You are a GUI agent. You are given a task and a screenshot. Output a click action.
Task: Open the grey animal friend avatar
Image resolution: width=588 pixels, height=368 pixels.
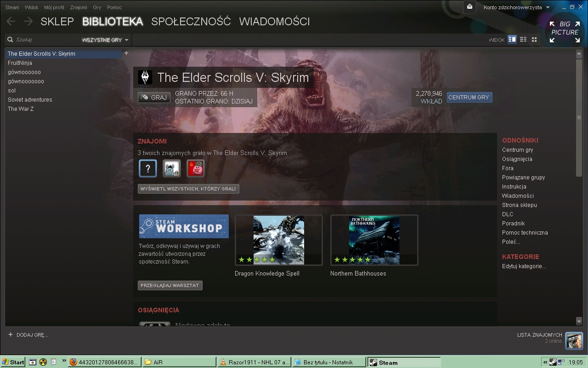172,168
